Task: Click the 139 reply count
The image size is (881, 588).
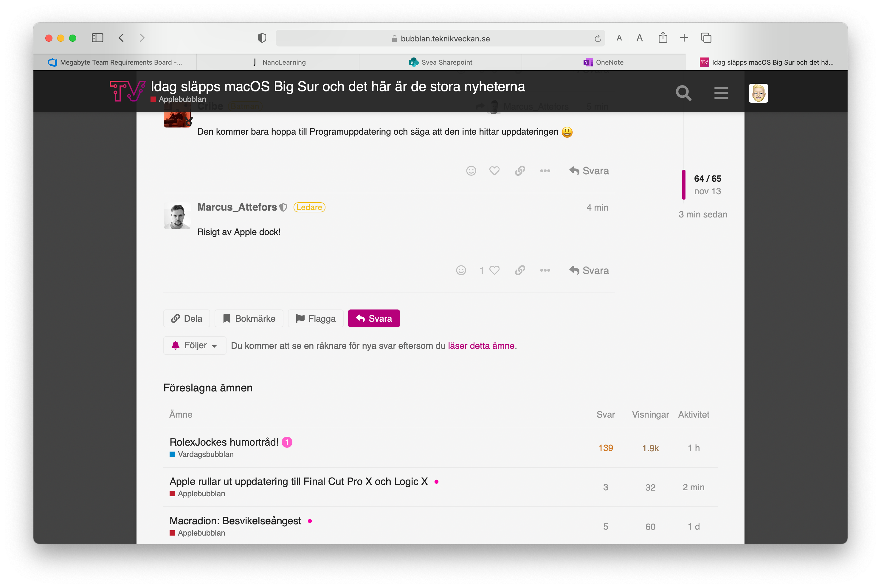Action: (x=606, y=448)
